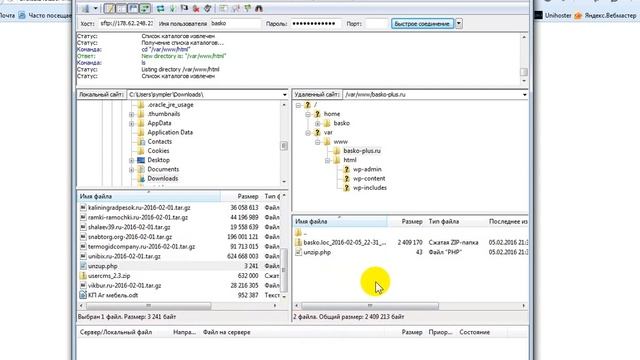Open Unihoster bookmark in browser window
The width and height of the screenshot is (640, 360).
tap(553, 16)
